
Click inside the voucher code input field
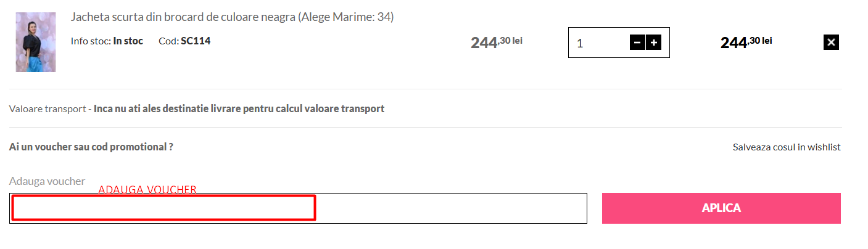[297, 208]
